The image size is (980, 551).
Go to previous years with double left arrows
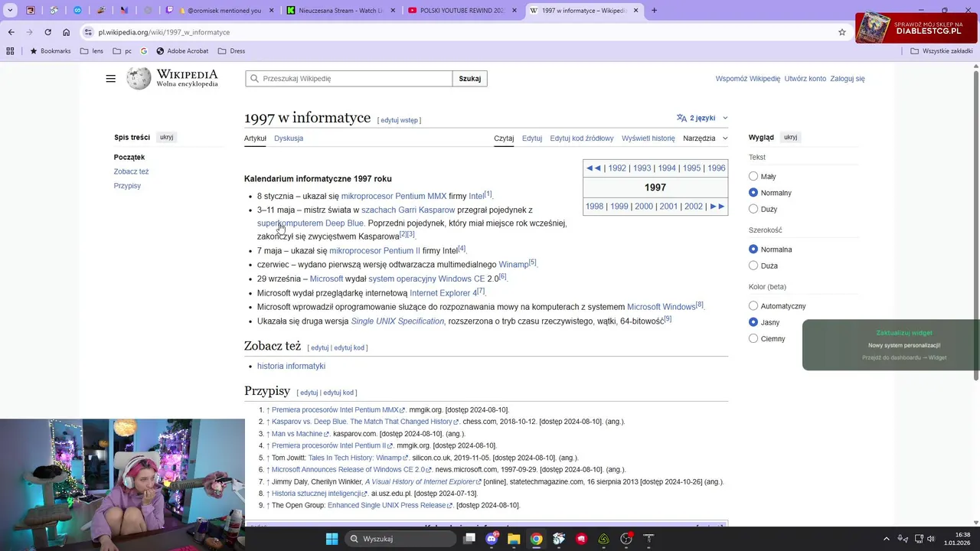coord(593,168)
